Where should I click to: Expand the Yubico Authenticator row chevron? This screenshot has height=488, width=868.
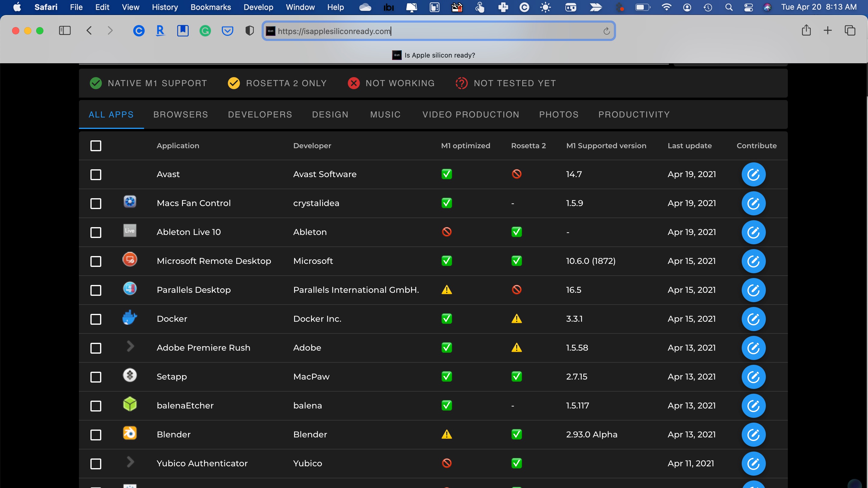coord(130,462)
